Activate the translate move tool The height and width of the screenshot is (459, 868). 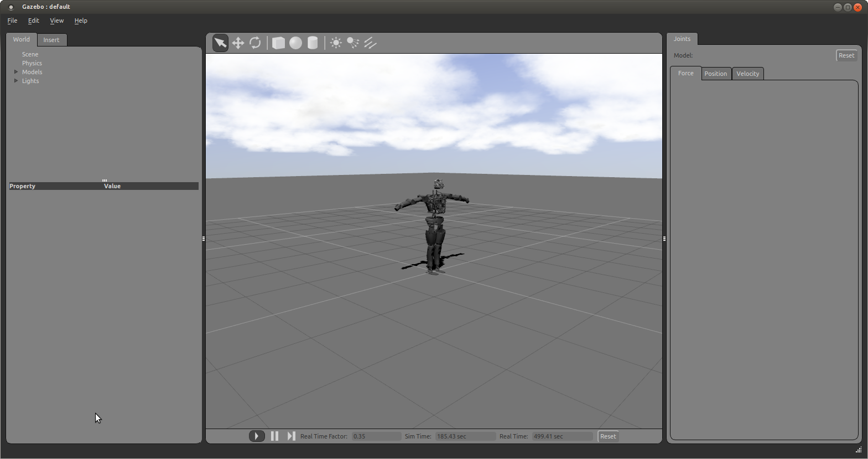point(238,43)
